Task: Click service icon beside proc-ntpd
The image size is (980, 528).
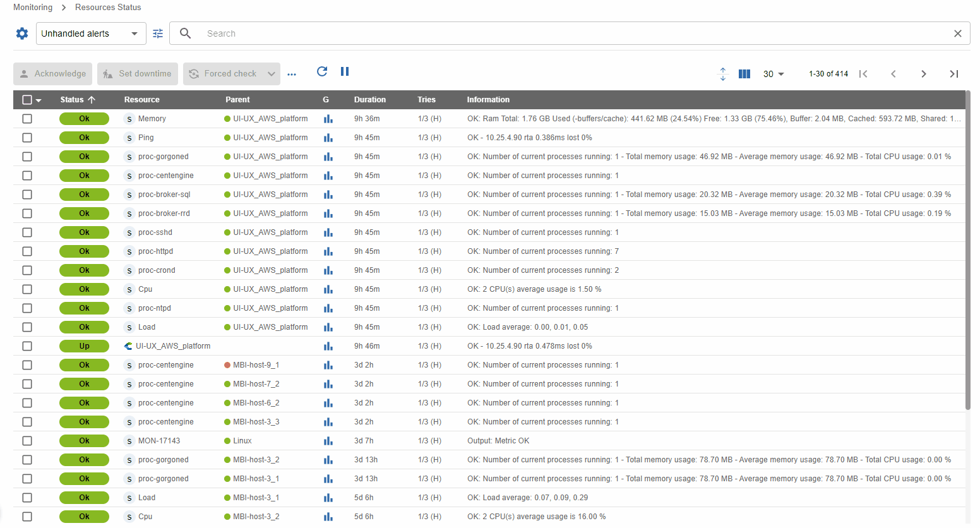Action: (x=129, y=308)
